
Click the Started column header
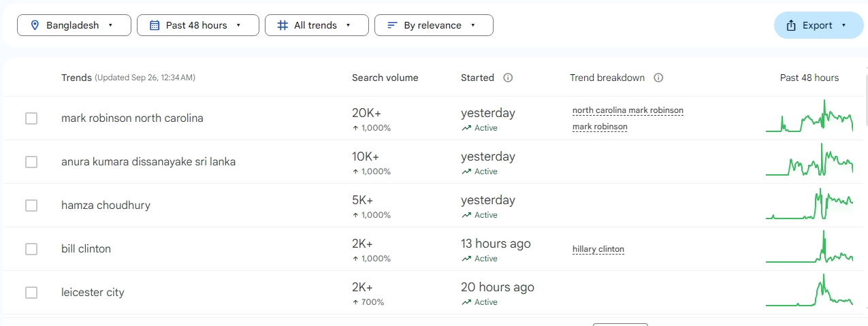pyautogui.click(x=477, y=78)
